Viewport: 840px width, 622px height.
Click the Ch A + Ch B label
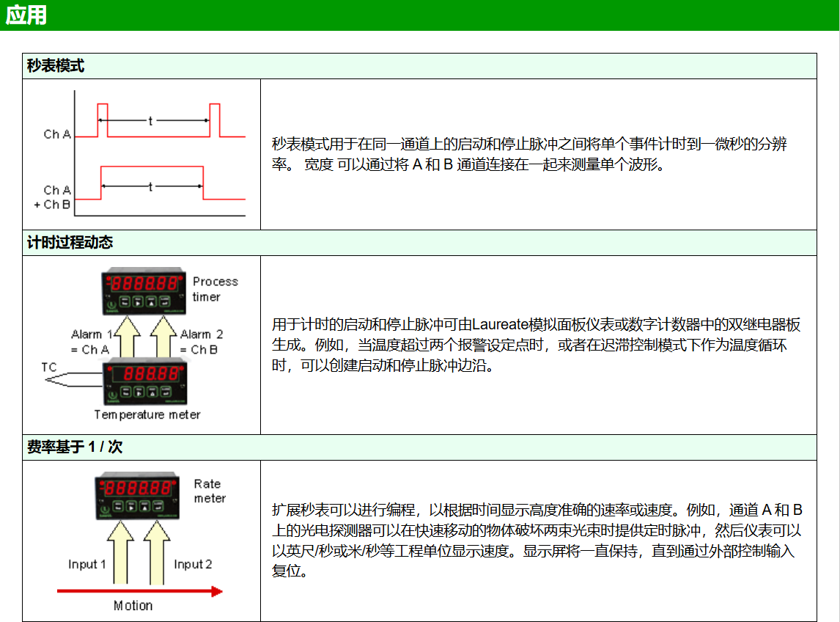click(53, 197)
